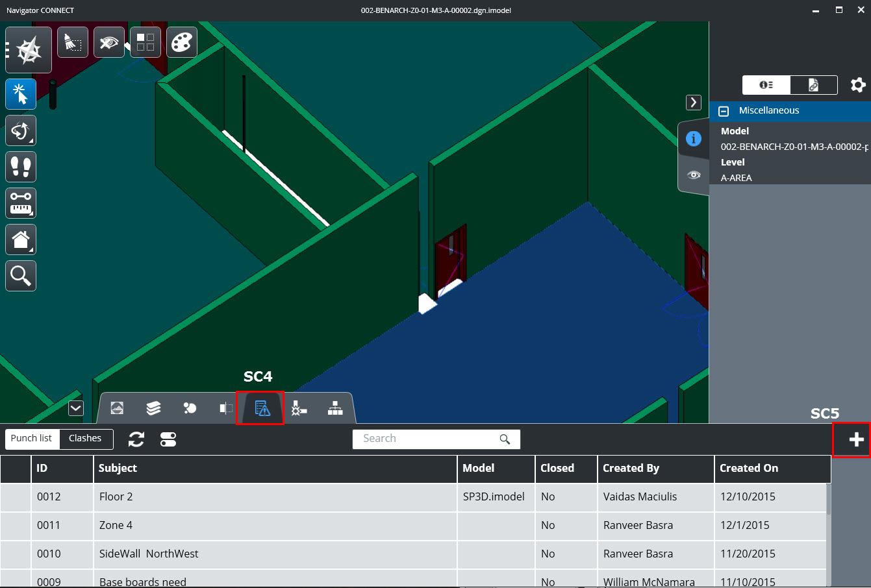Refresh the punch list items
871x588 pixels.
click(136, 439)
